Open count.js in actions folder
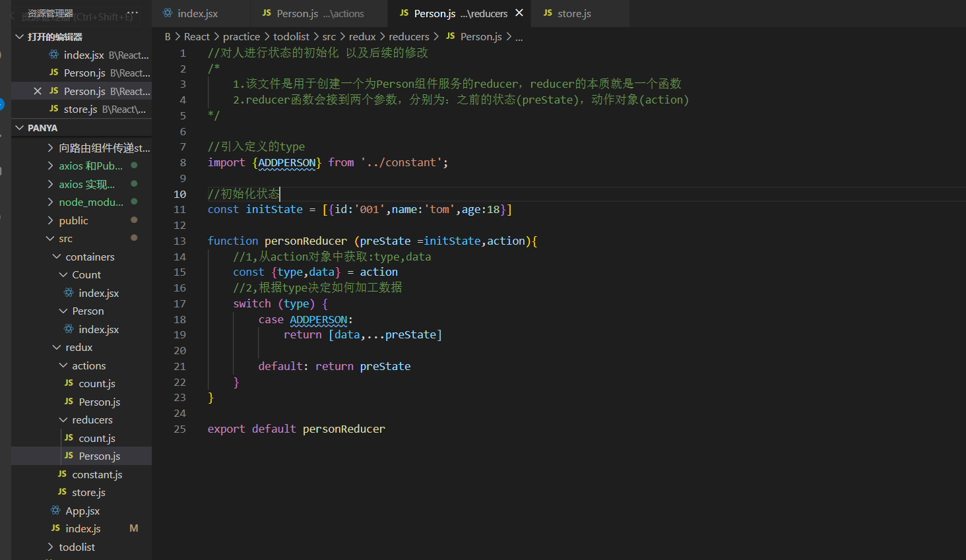This screenshot has height=560, width=966. (82, 384)
